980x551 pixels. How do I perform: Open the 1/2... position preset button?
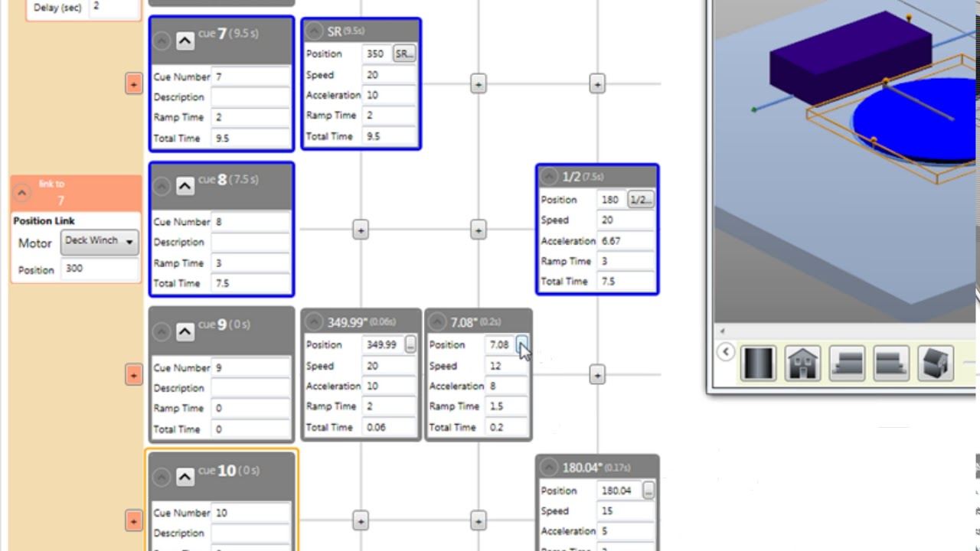[x=639, y=200]
